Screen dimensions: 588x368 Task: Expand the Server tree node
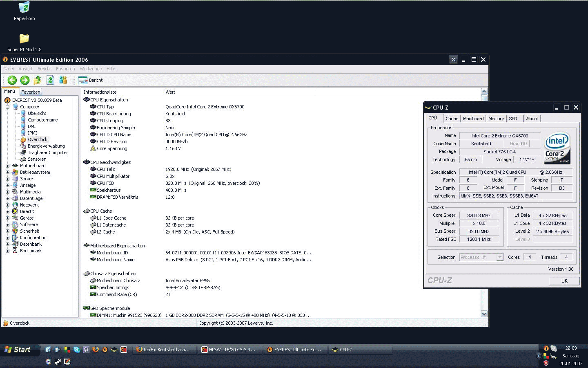coord(7,179)
